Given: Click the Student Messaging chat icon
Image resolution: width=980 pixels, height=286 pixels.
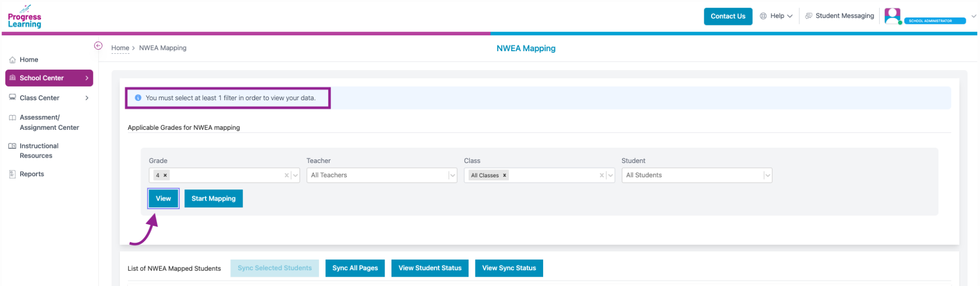Looking at the screenshot, I should click(808, 16).
